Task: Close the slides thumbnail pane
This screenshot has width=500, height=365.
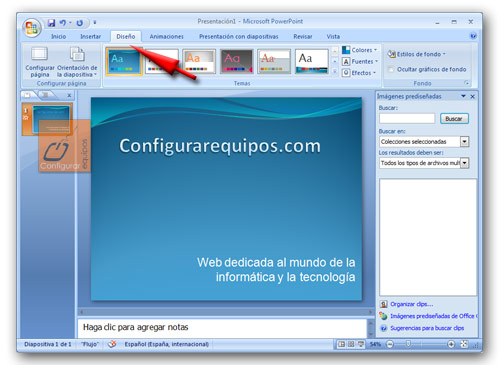Action: tap(69, 96)
